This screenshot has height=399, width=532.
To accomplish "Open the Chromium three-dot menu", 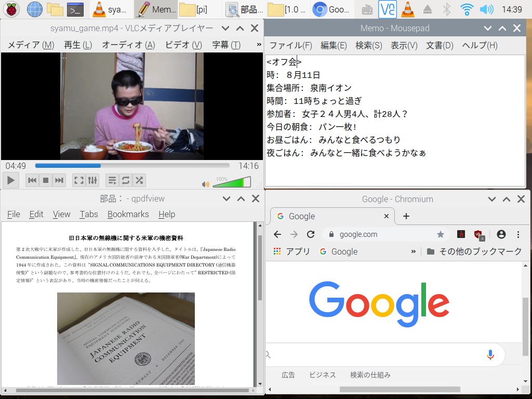I will point(518,234).
